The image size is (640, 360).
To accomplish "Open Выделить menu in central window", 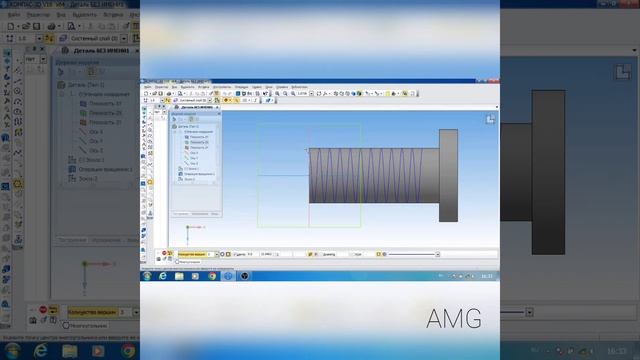I will pyautogui.click(x=187, y=87).
